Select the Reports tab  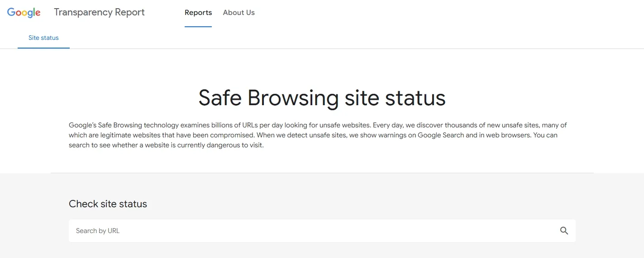198,13
